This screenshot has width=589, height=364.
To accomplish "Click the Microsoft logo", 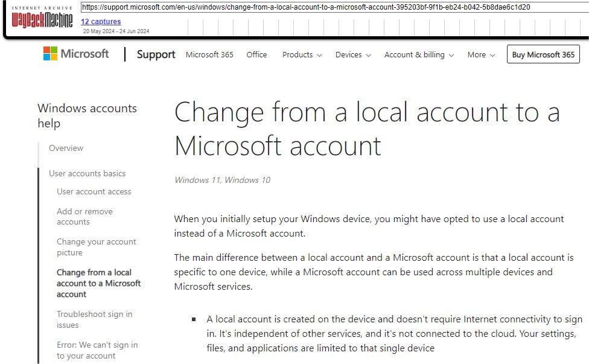I will coord(76,54).
